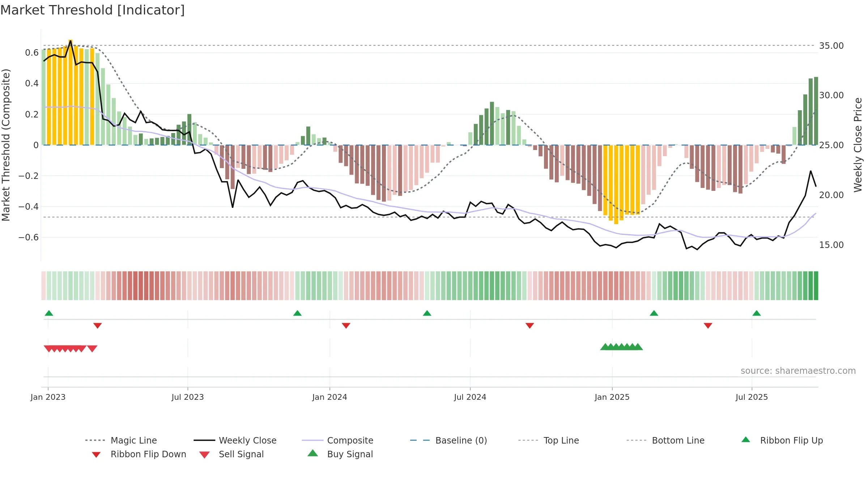Click the Jan 2024 x-axis label

pos(330,397)
